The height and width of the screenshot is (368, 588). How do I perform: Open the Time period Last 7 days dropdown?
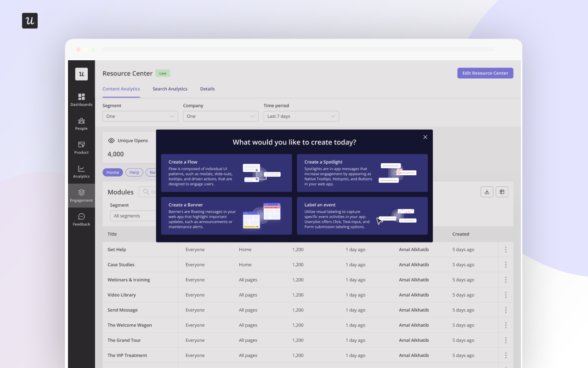[x=301, y=116]
